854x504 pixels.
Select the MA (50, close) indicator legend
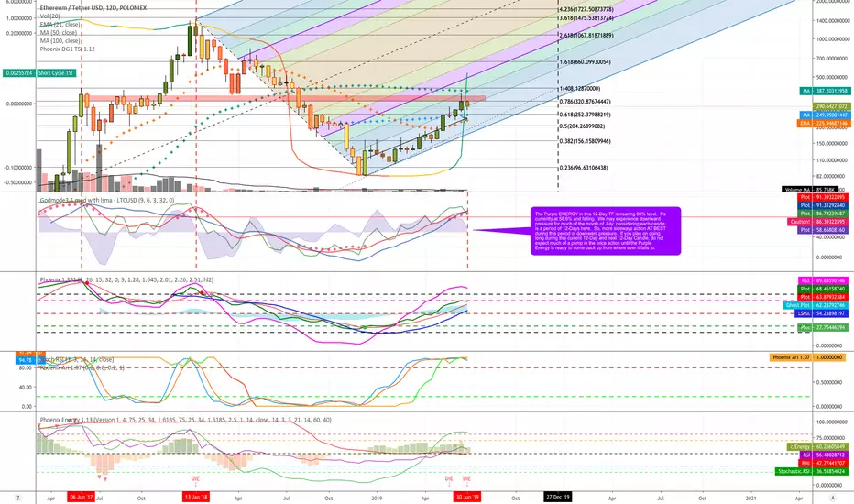coord(59,33)
